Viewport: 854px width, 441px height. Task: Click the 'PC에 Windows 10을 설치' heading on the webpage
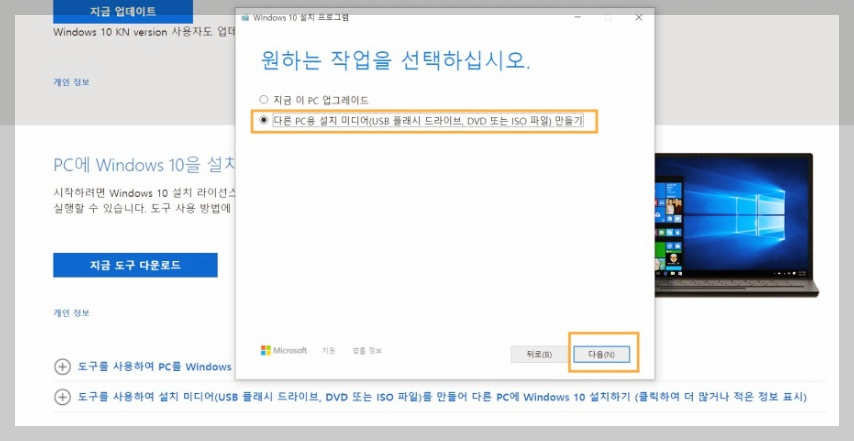(145, 165)
